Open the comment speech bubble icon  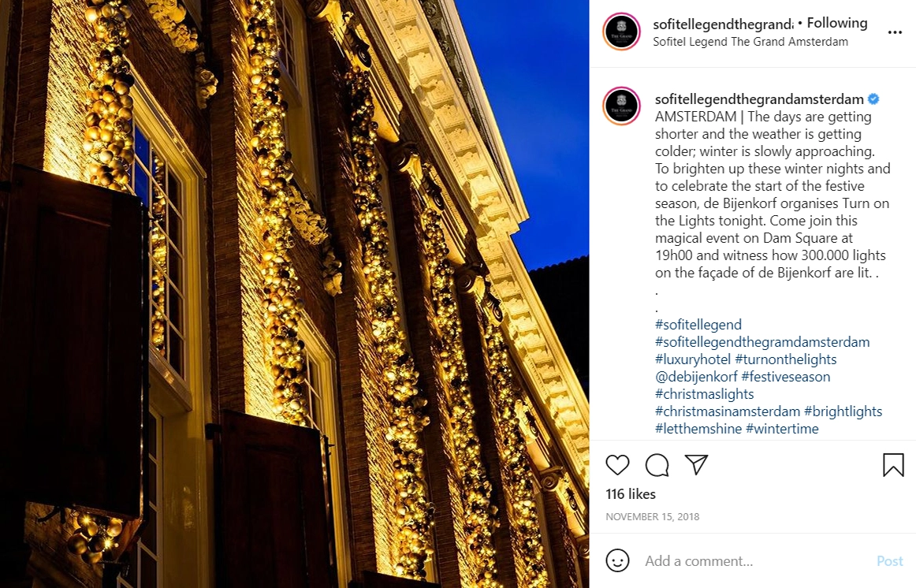click(x=657, y=465)
